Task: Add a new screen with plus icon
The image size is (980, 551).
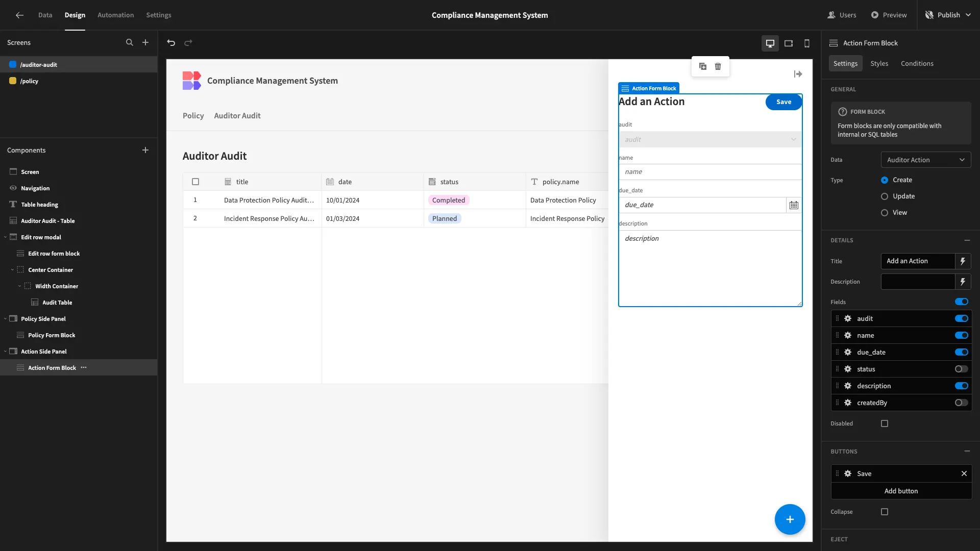Action: (x=145, y=43)
